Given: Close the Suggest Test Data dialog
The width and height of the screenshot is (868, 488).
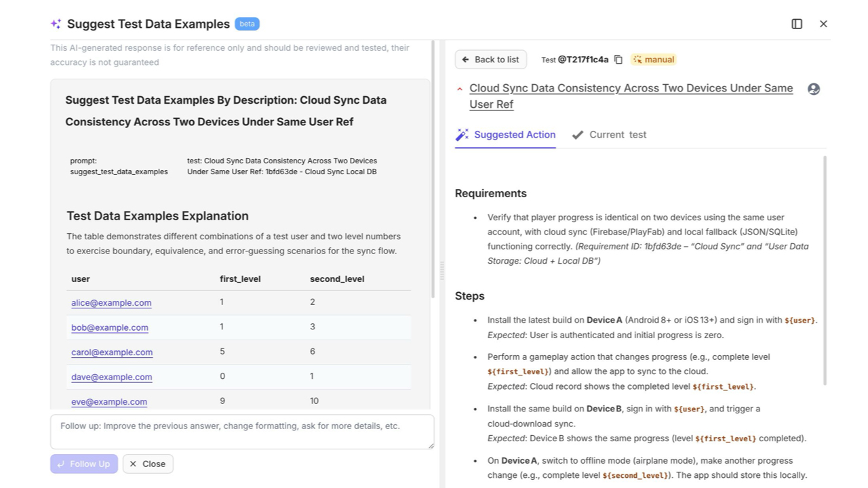Looking at the screenshot, I should 823,24.
